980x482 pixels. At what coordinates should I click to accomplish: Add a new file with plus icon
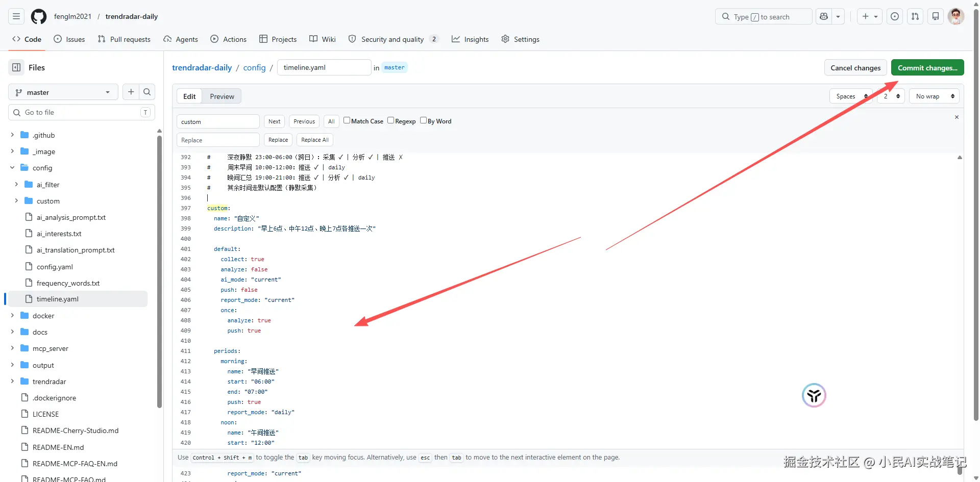point(131,92)
